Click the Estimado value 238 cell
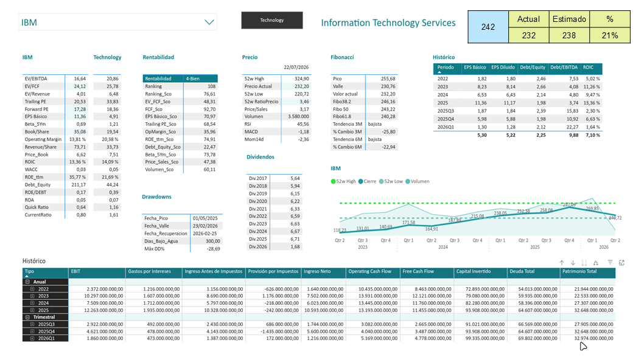644x362 pixels. coord(569,35)
